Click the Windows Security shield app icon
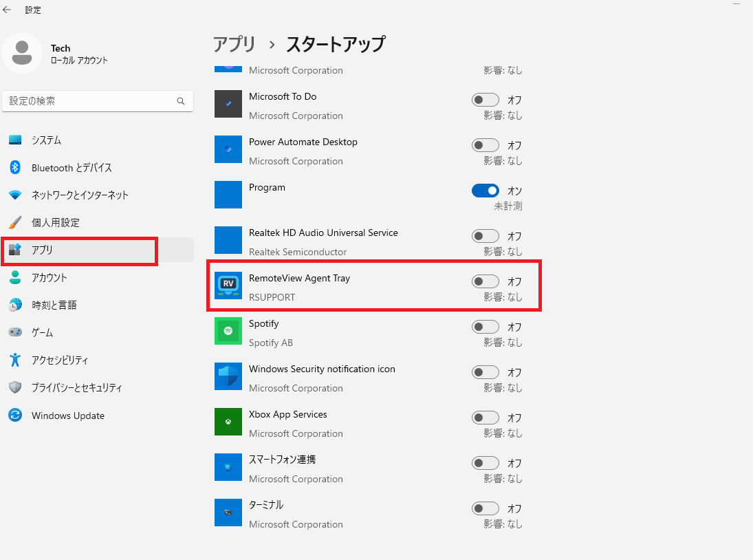This screenshot has width=753, height=560. (228, 376)
